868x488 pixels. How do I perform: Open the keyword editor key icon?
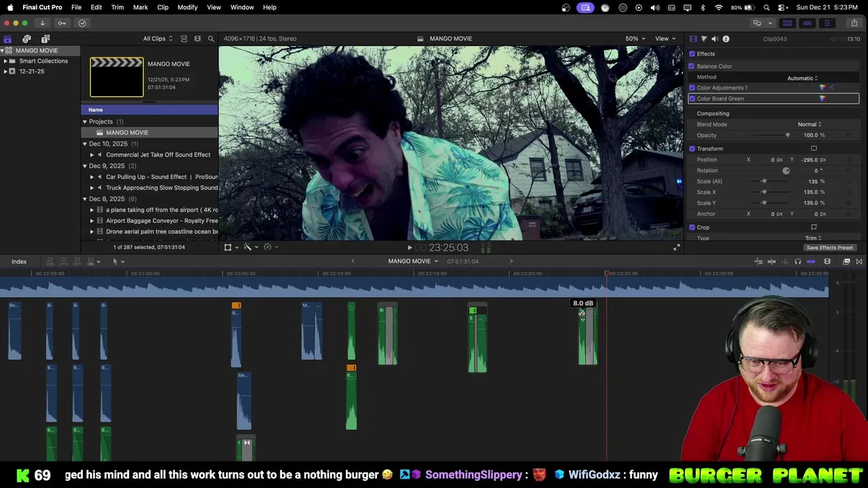[62, 23]
